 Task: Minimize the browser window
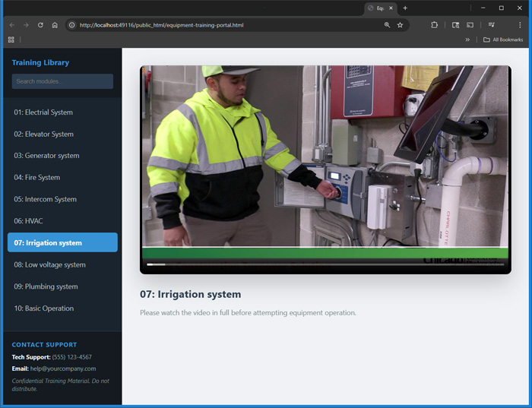pyautogui.click(x=483, y=8)
